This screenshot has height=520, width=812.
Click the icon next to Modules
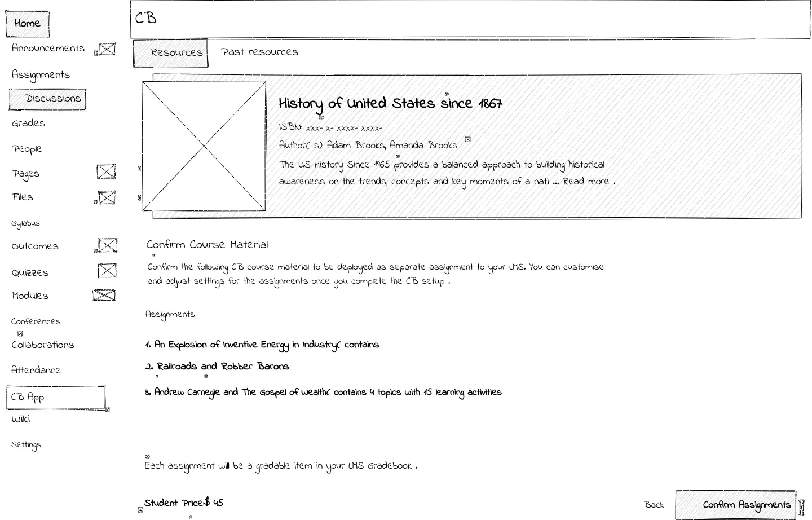click(x=104, y=295)
